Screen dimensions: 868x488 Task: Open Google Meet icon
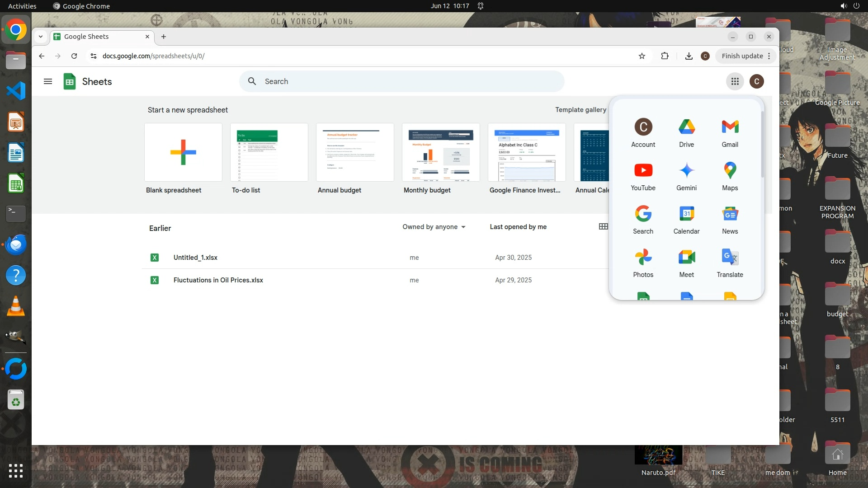click(x=686, y=258)
